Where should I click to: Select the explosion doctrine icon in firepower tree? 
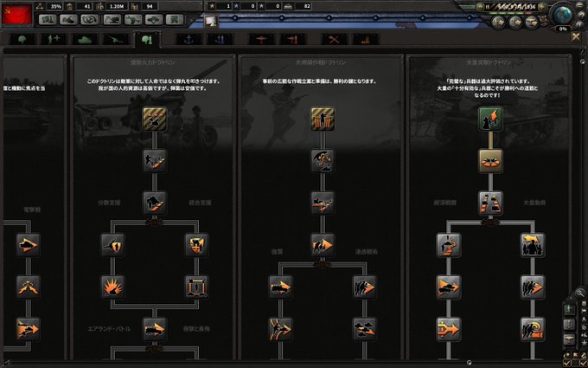(x=112, y=287)
